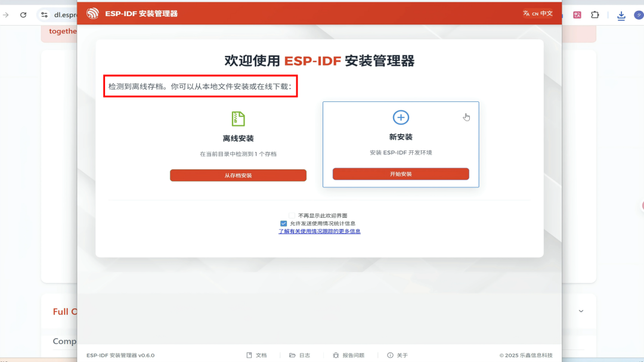Image resolution: width=644 pixels, height=362 pixels.
Task: Click the 新安装 heading
Action: point(401,137)
